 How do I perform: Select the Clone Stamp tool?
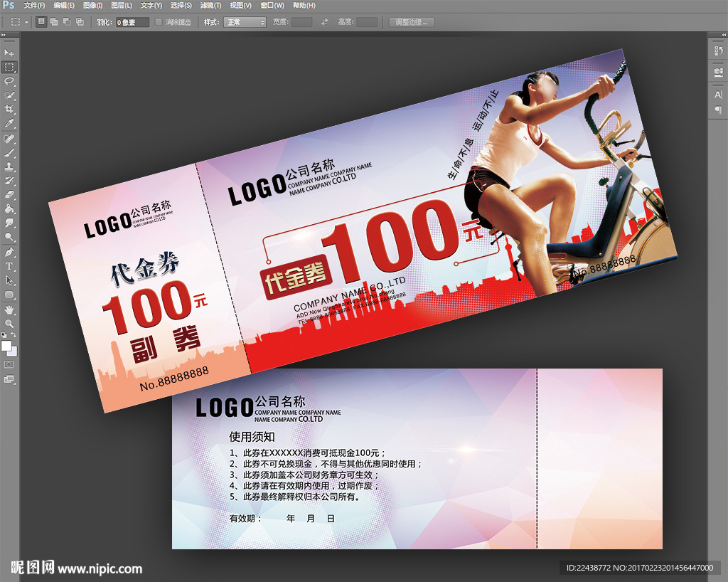tap(9, 166)
